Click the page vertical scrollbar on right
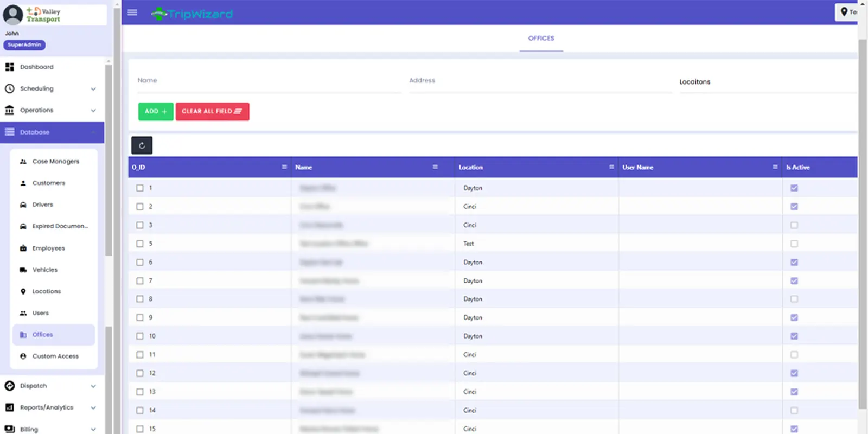 (x=863, y=217)
